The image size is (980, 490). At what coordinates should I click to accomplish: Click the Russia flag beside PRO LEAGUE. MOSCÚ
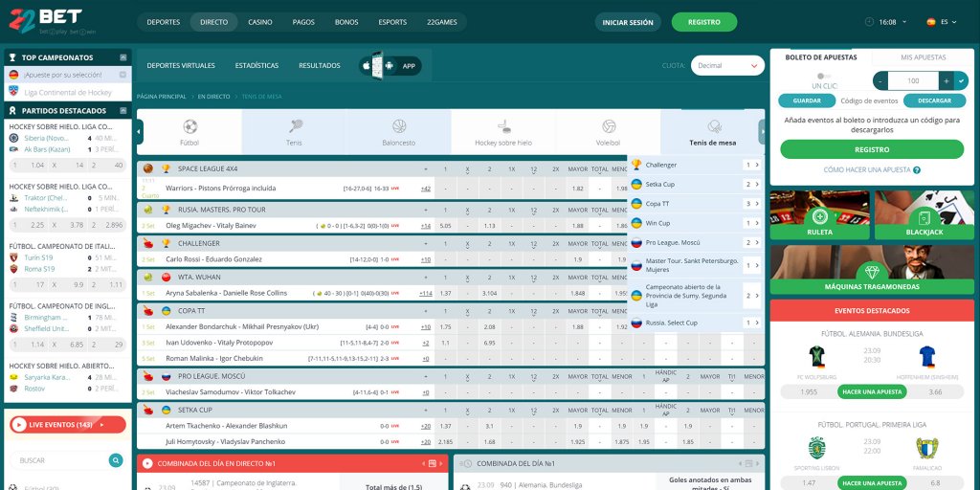(x=167, y=377)
